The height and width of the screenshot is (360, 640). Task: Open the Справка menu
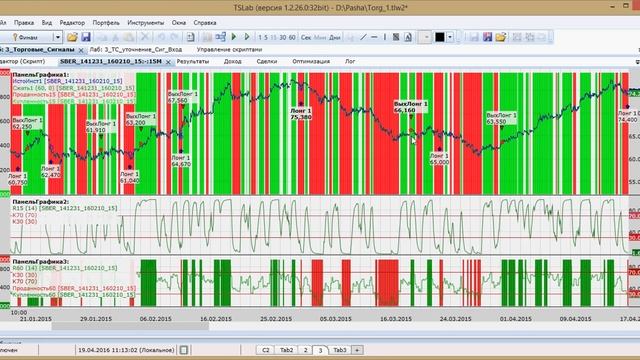point(205,23)
